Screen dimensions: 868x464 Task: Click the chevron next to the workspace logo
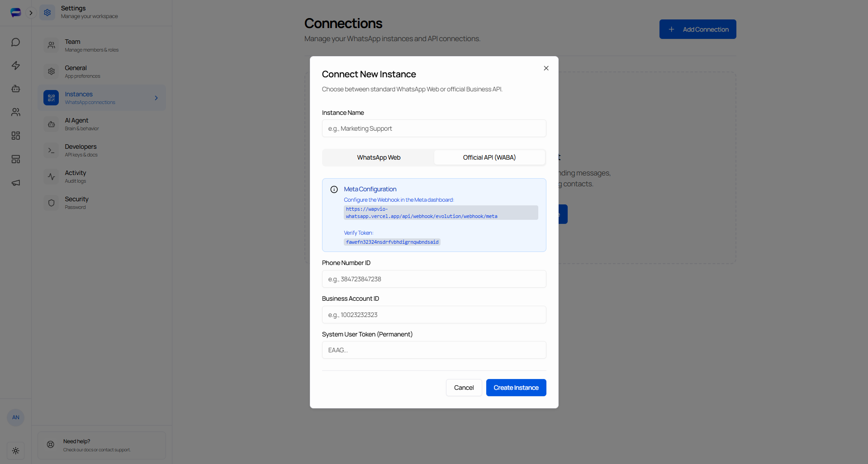tap(31, 13)
